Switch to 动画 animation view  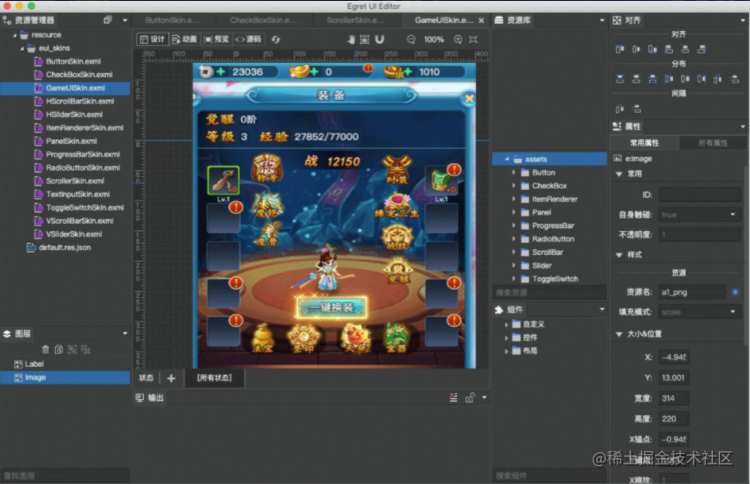tap(185, 39)
